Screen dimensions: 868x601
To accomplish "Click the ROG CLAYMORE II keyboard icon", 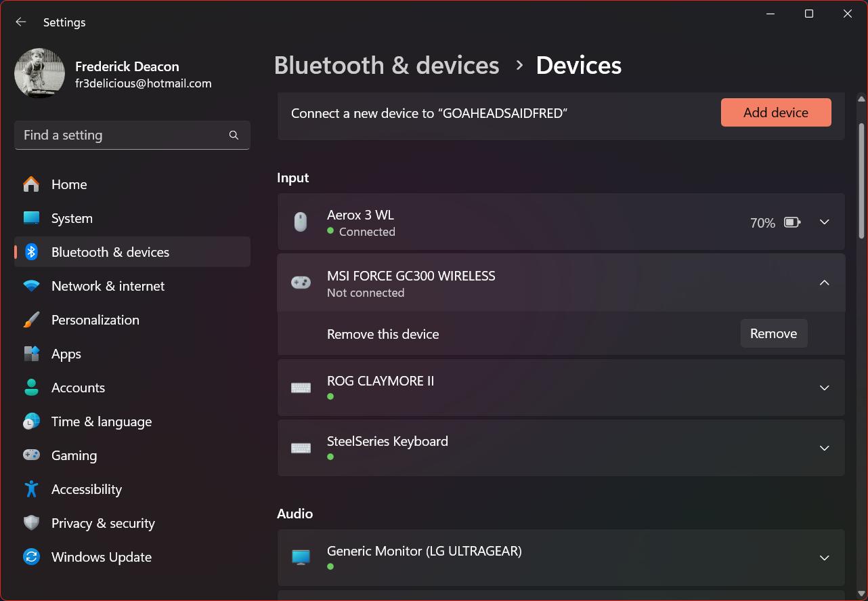I will [x=301, y=388].
